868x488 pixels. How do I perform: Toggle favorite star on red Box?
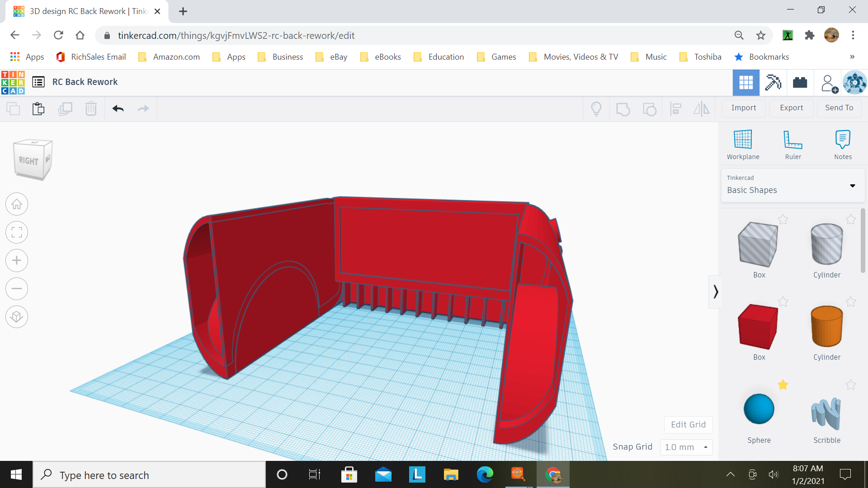click(783, 302)
